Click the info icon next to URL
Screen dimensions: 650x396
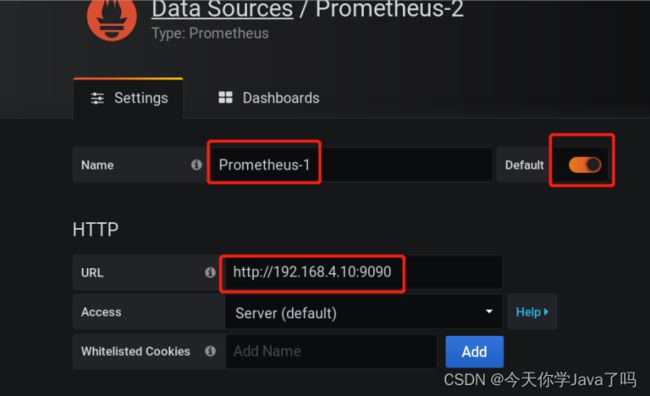click(x=210, y=272)
